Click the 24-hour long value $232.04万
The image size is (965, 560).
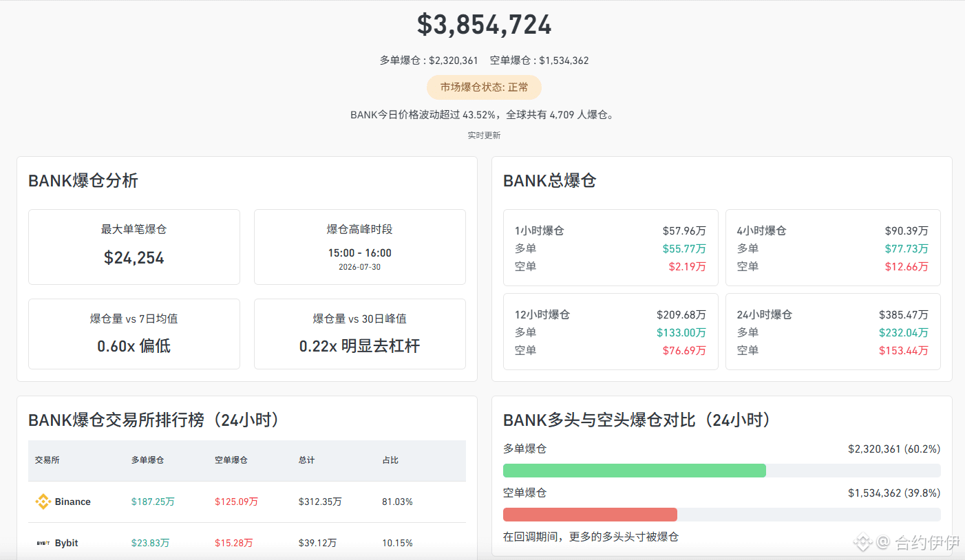[x=904, y=333]
